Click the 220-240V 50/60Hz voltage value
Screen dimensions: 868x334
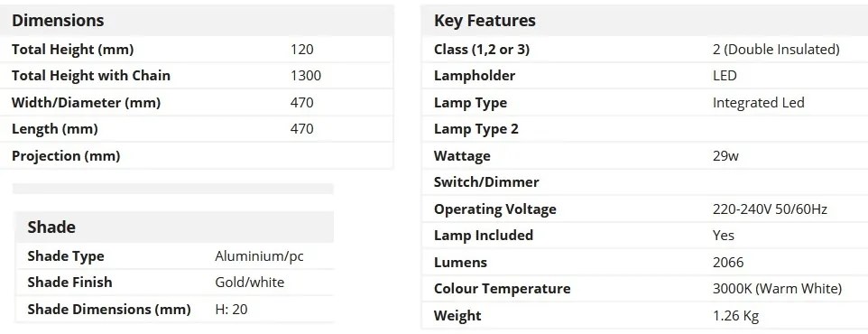770,209
